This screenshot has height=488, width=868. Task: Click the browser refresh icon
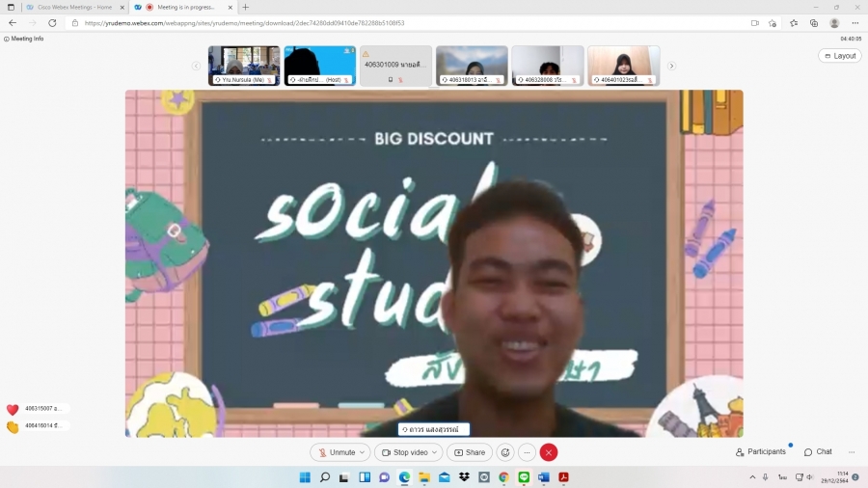(x=52, y=23)
